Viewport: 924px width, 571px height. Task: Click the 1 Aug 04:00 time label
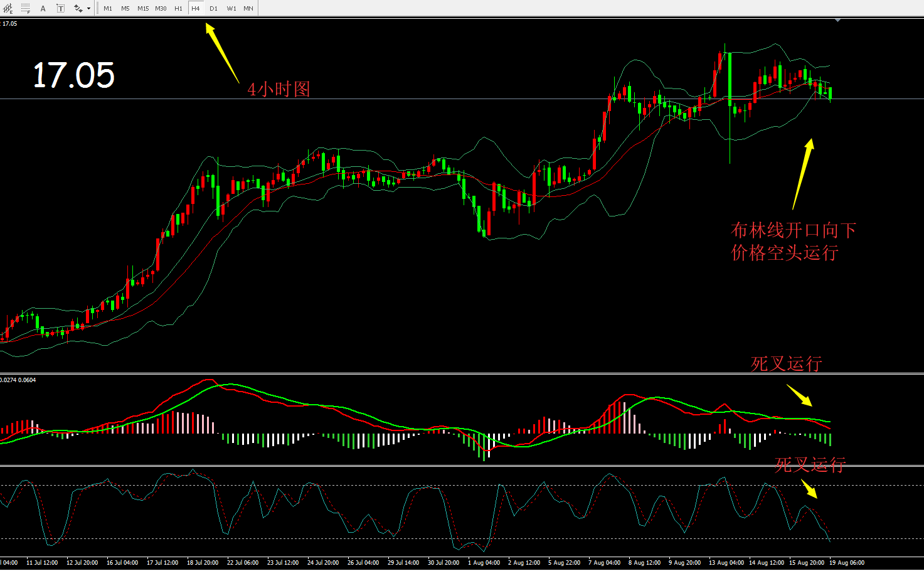click(484, 563)
